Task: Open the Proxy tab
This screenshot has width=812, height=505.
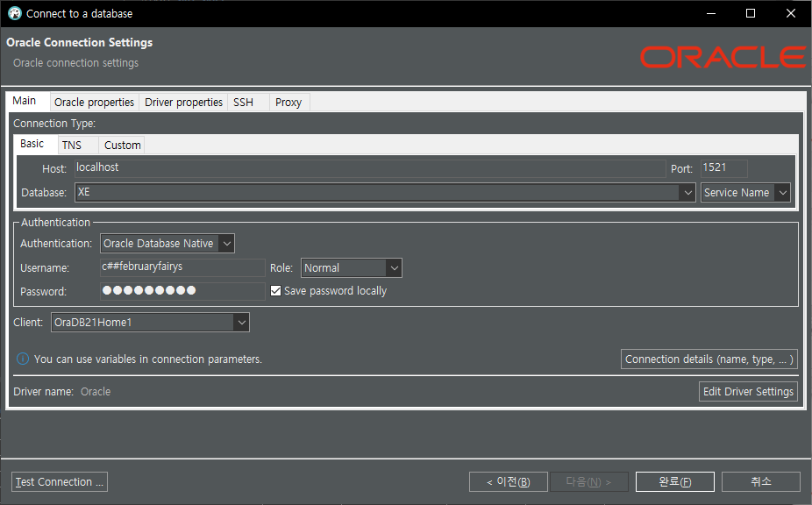Action: [288, 102]
